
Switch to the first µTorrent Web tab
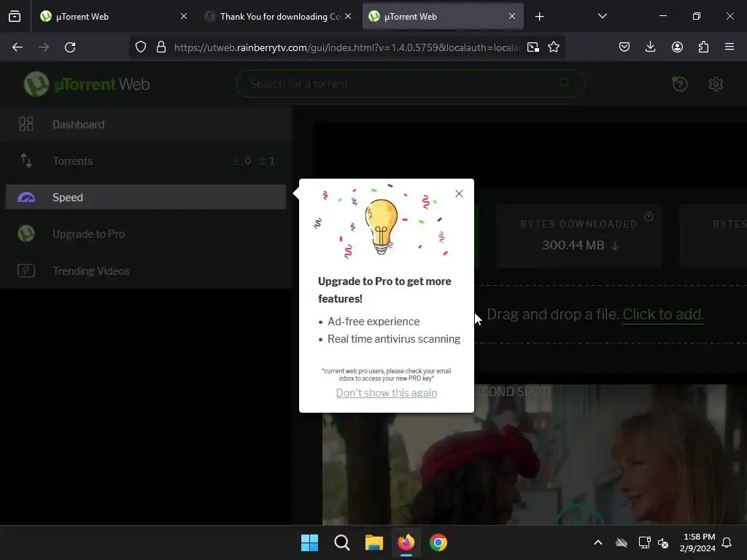coord(115,16)
